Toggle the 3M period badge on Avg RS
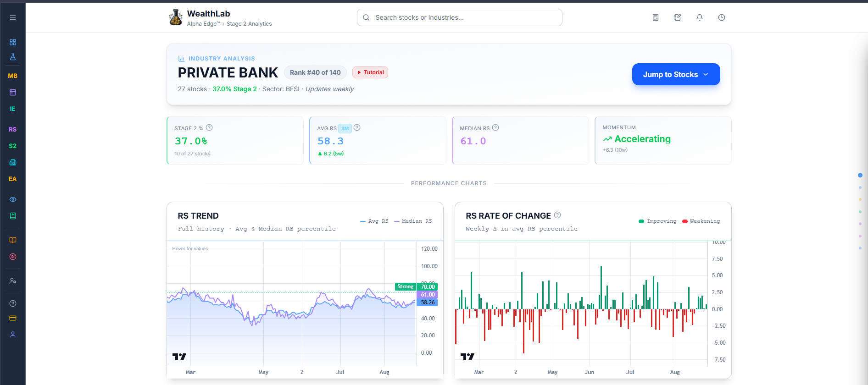The width and height of the screenshot is (868, 385). tap(345, 129)
